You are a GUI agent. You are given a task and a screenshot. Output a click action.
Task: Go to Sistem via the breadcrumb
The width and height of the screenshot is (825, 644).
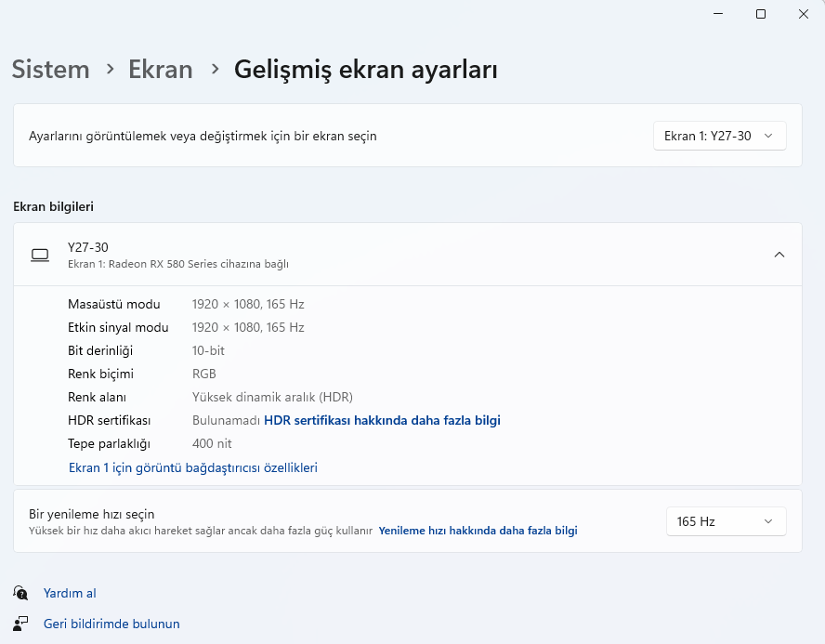tap(50, 69)
